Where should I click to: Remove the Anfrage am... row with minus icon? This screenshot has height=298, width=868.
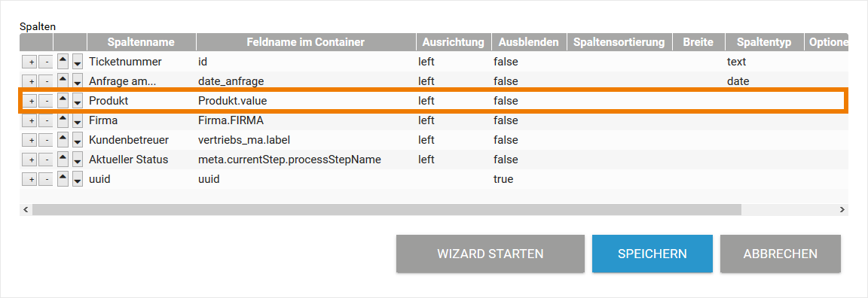[x=47, y=82]
